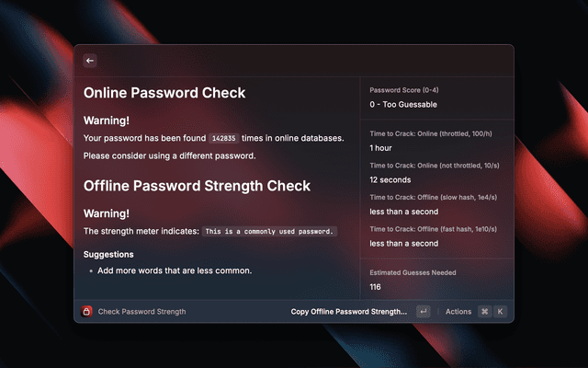Screen dimensions: 588x368
Task: Click the back arrow button
Action: click(x=90, y=61)
